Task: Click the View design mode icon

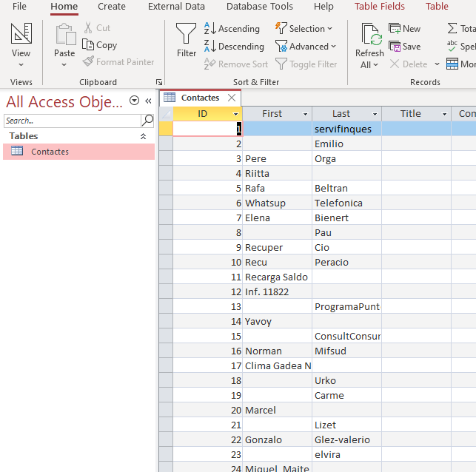Action: coord(21,34)
